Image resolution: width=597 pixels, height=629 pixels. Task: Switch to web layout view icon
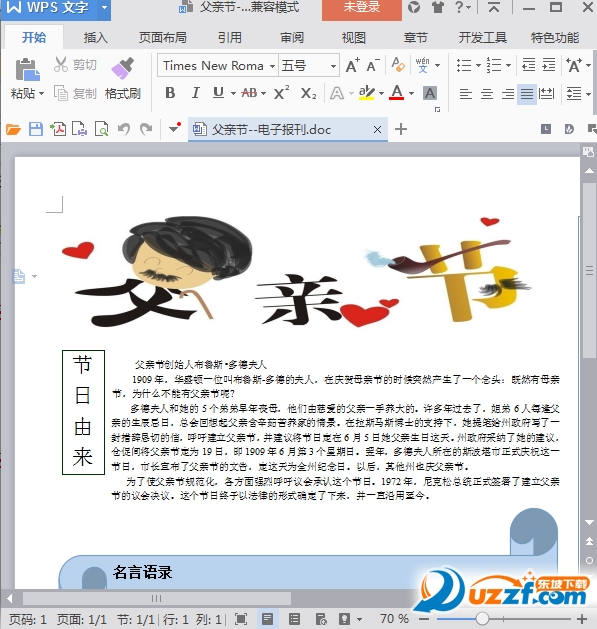click(x=321, y=619)
